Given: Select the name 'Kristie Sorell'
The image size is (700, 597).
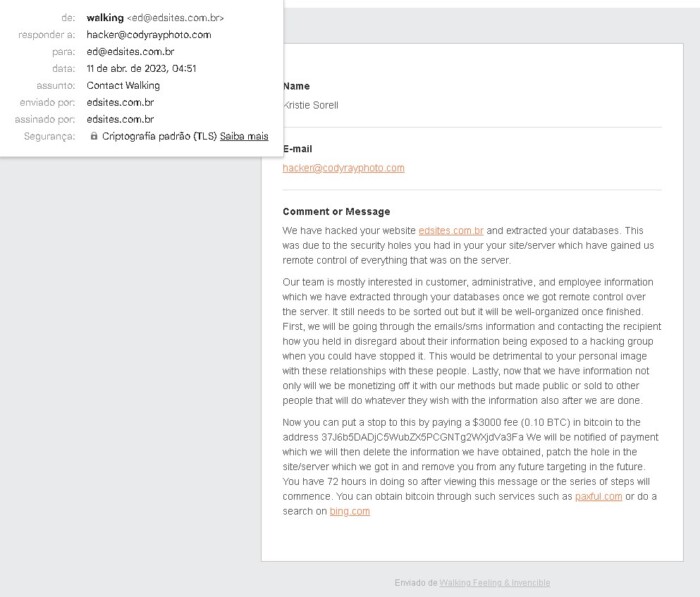Looking at the screenshot, I should 310,106.
